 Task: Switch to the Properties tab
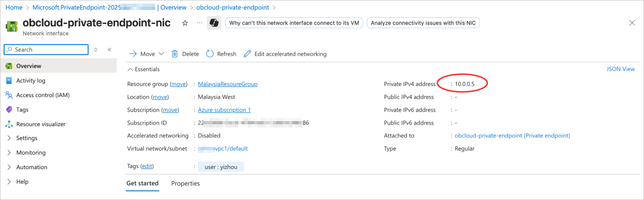pos(185,184)
